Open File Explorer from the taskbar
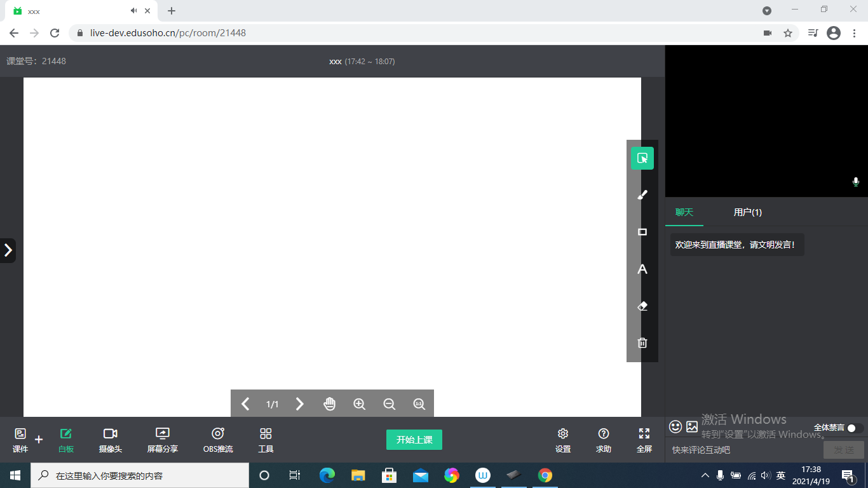 coord(358,475)
